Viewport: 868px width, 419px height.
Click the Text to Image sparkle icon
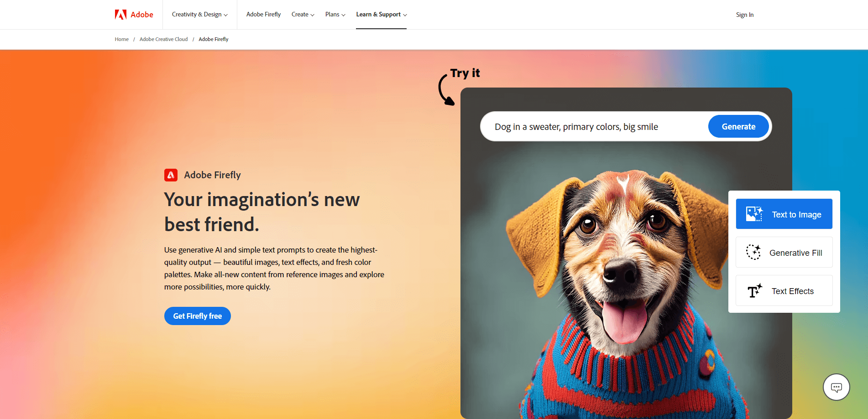[x=754, y=214]
